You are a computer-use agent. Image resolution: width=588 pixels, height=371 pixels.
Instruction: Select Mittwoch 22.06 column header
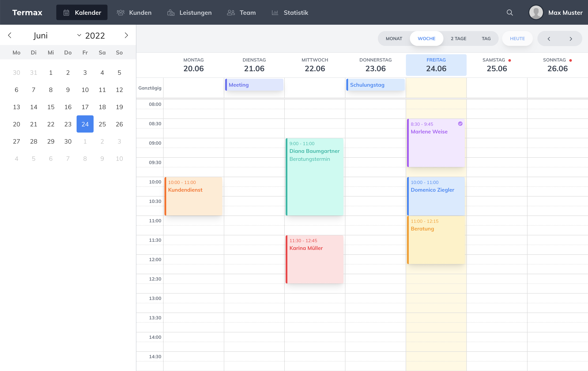click(315, 65)
